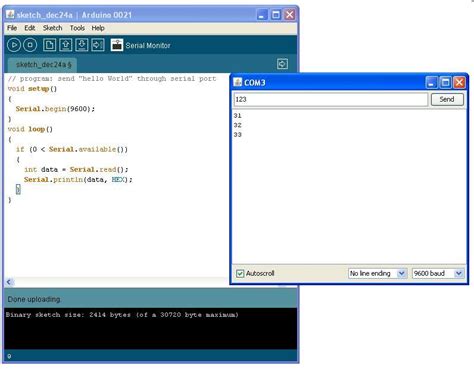
Task: Open the Sketch menu
Action: point(52,28)
